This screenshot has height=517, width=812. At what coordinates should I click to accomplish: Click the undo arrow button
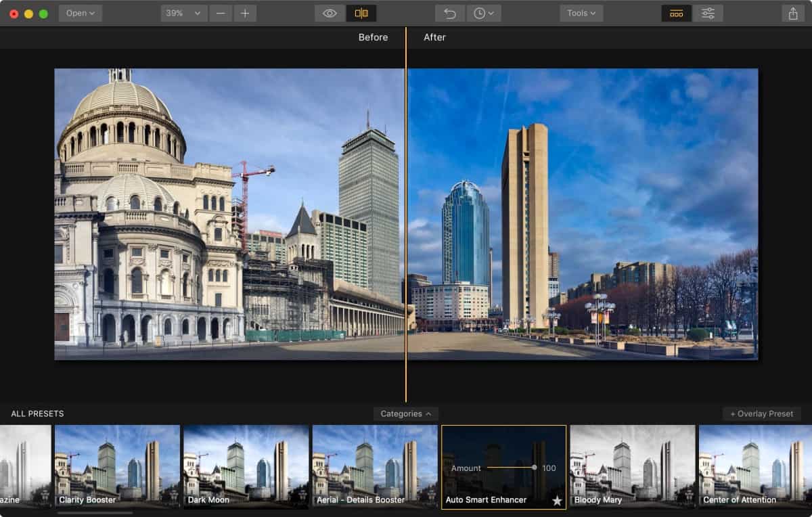click(x=450, y=13)
